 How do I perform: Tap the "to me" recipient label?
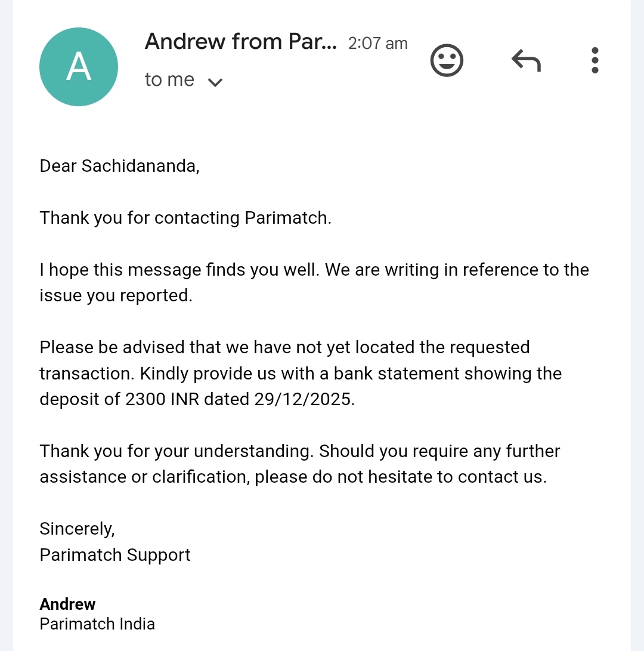coord(169,80)
